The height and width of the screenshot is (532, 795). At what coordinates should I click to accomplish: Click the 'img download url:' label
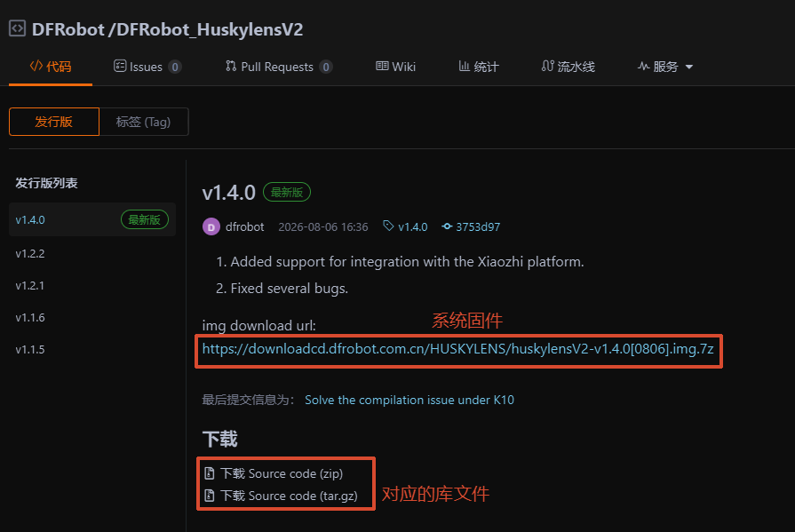coord(259,325)
